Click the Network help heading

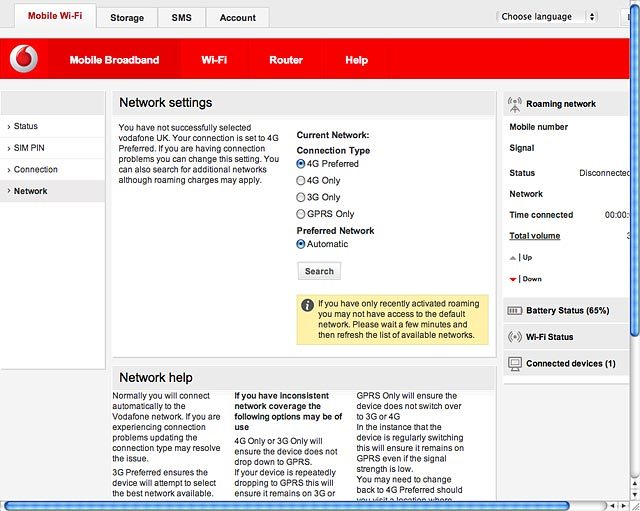pos(156,378)
